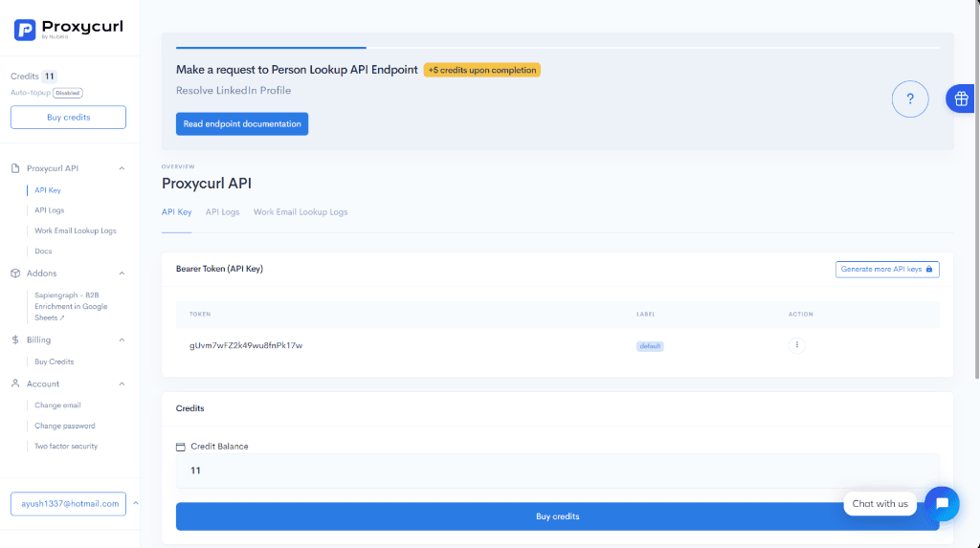The image size is (980, 548).
Task: Click the Account person icon
Action: [16, 384]
